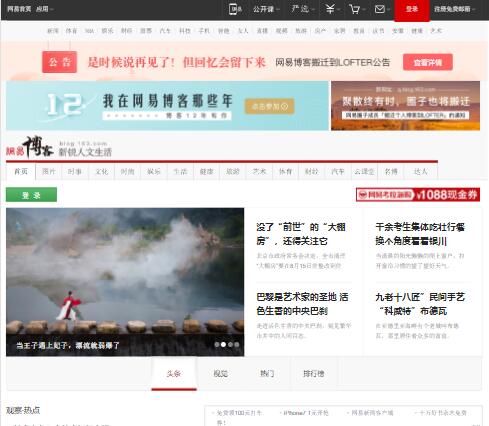Screen dimensions: 489x426
Task: Expand the 注册免费邮箱 dropdown
Action: point(454,9)
